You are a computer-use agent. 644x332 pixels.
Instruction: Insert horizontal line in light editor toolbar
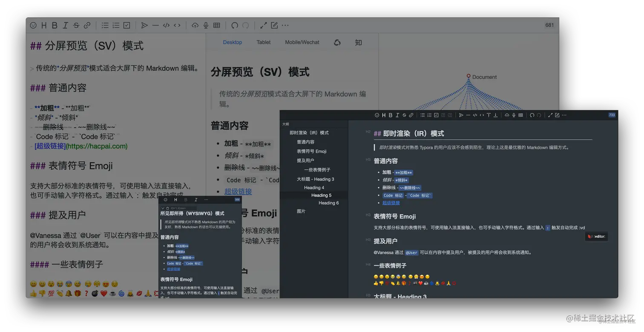[155, 25]
